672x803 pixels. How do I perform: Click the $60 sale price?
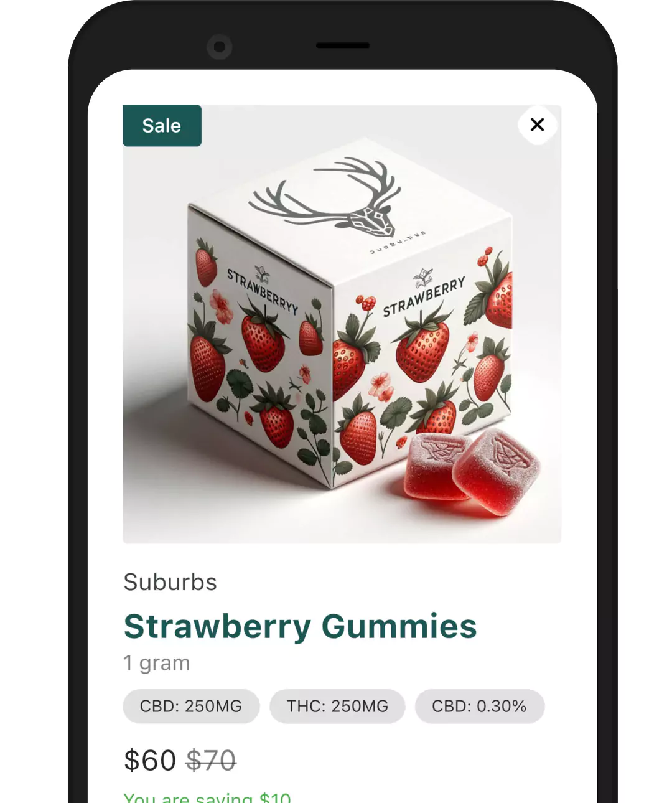pos(150,761)
